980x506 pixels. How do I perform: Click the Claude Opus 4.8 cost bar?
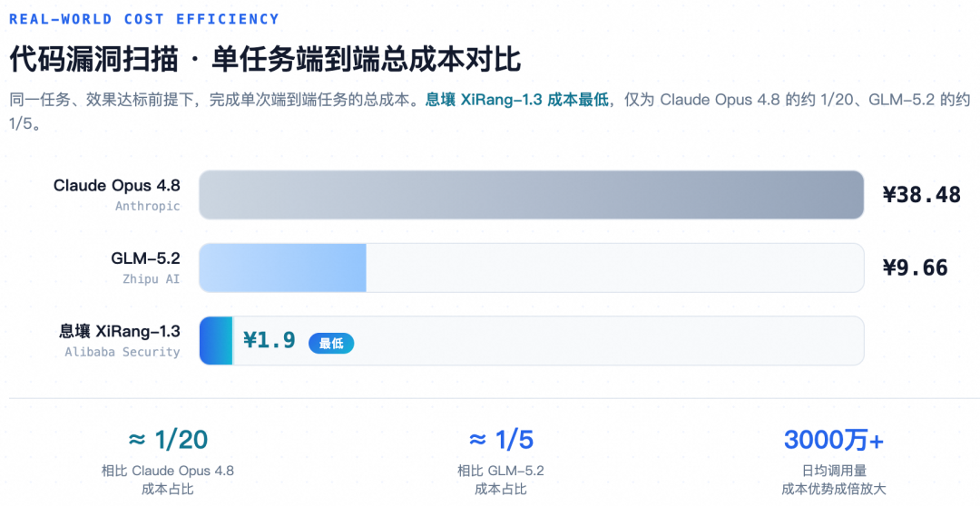pos(531,195)
